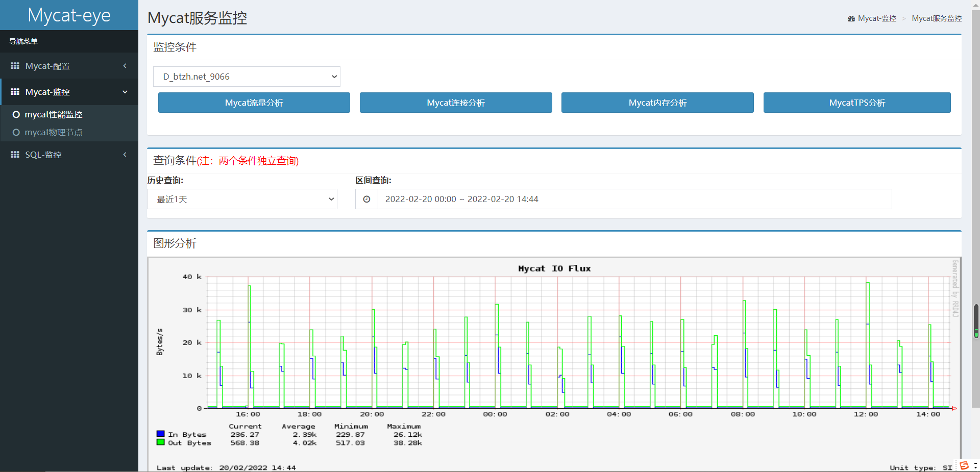
Task: Click the 图形分析 panel heading
Action: [175, 243]
